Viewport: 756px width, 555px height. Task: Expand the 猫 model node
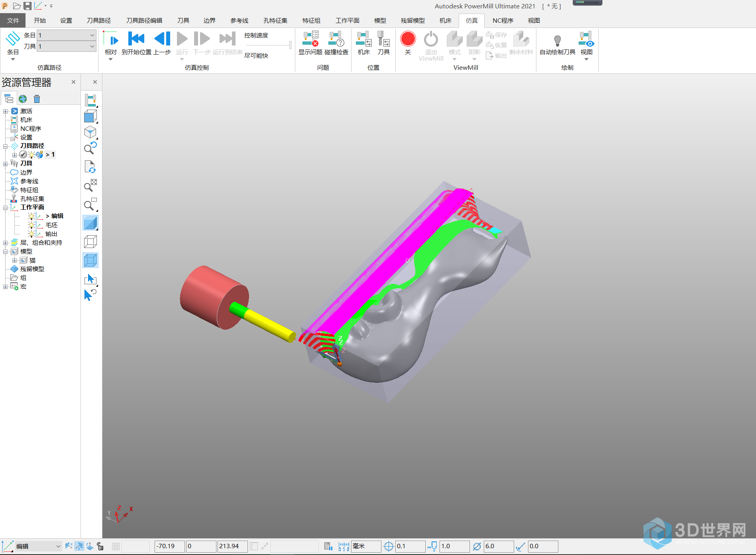14,260
